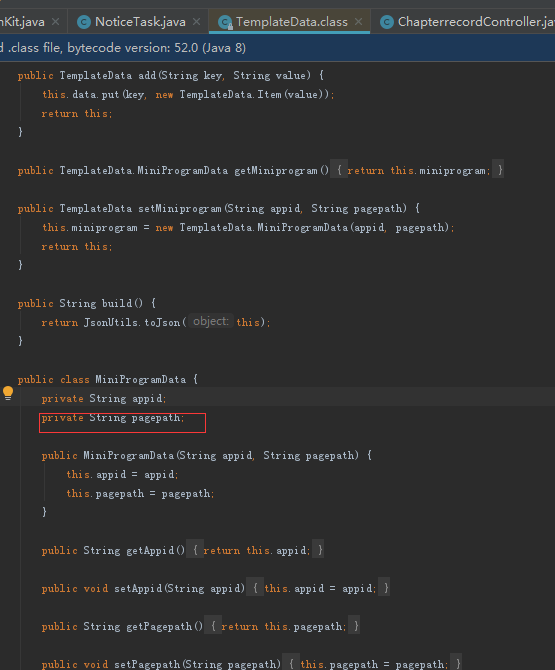Click 'return this;' in setMiniprogram method
The image size is (555, 670).
point(77,247)
